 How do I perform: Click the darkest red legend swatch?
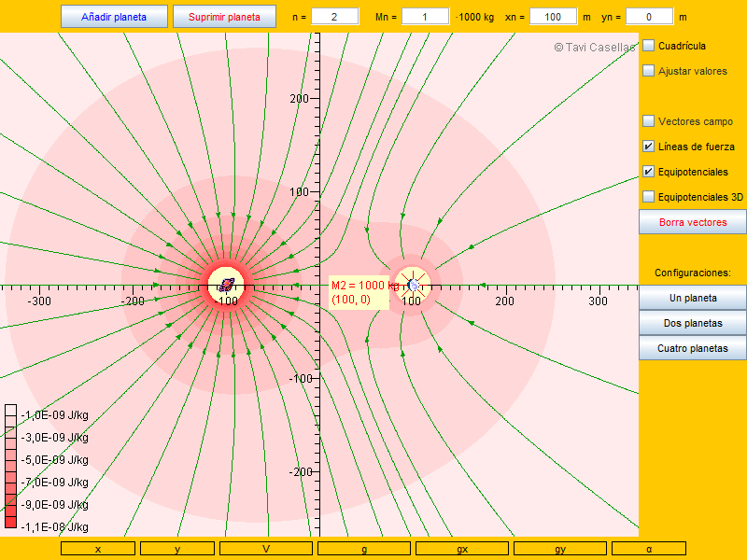pos(10,522)
